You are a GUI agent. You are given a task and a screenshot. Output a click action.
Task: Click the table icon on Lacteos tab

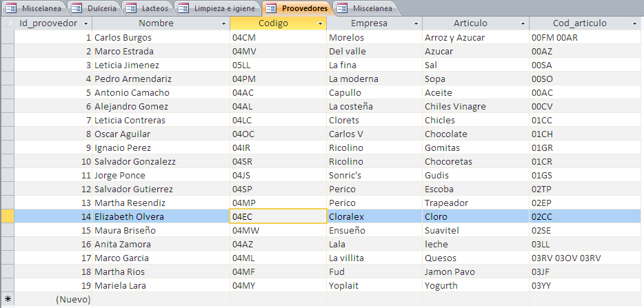(131, 8)
